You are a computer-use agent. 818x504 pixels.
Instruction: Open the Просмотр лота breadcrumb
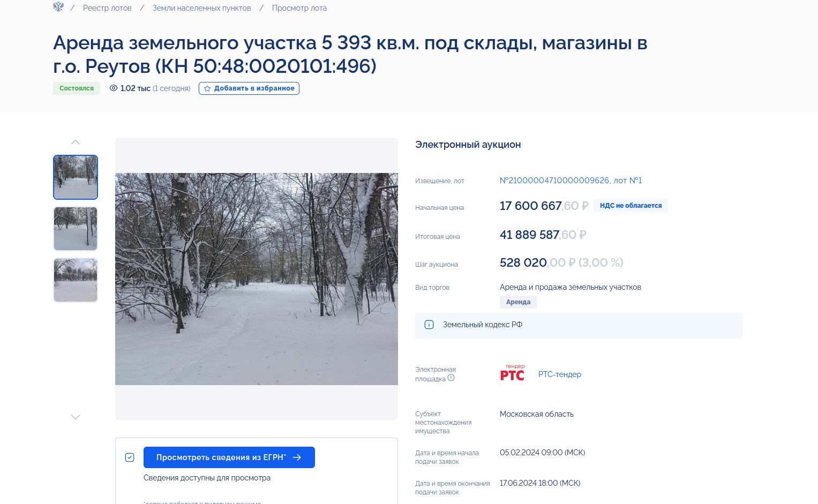299,8
